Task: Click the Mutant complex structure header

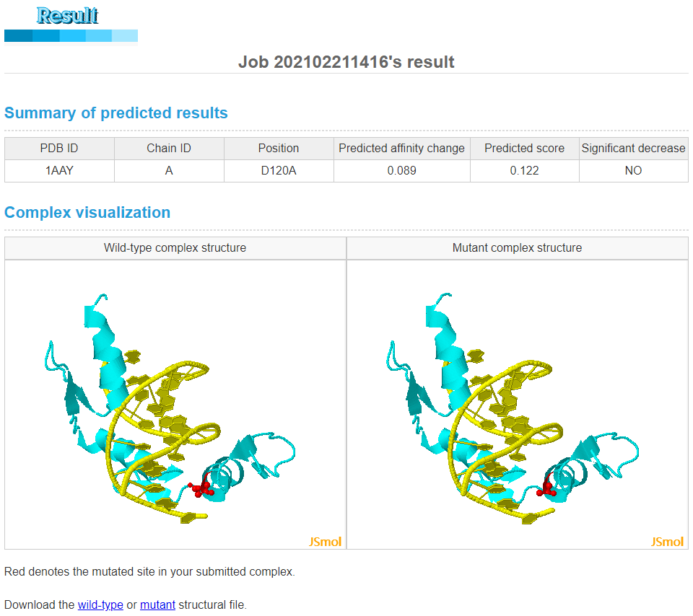Action: point(517,247)
